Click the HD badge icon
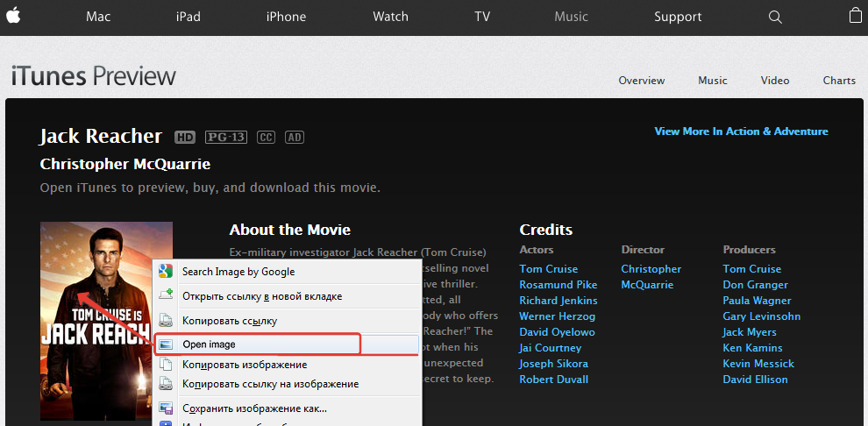Image resolution: width=868 pixels, height=426 pixels. point(185,138)
